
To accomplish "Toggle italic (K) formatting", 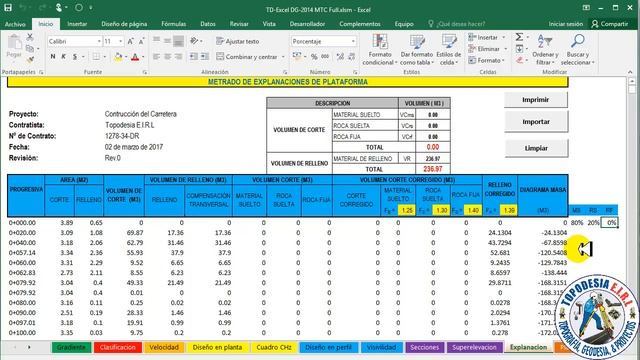I will pos(64,57).
